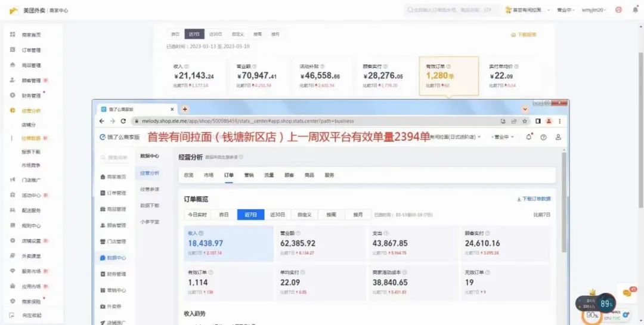Close the 饿了么商家版 browser tab
Image resolution: width=644 pixels, height=325 pixels.
pyautogui.click(x=172, y=109)
